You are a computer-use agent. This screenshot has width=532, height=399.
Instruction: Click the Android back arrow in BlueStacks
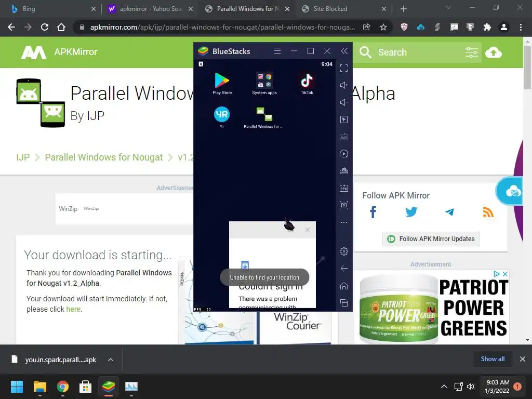pos(344,269)
